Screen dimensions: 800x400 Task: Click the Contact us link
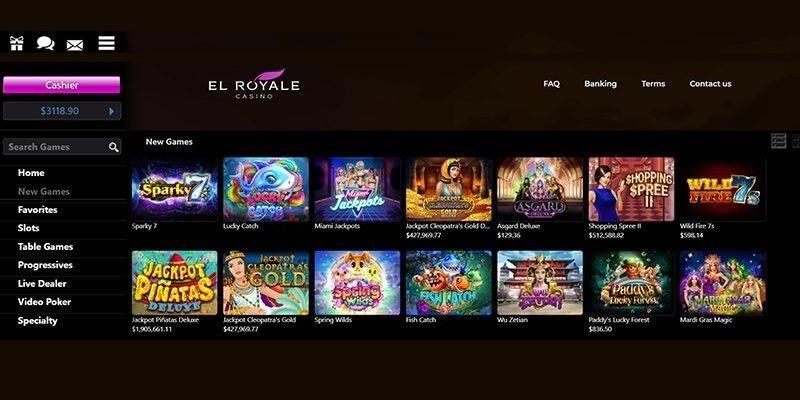pos(710,84)
